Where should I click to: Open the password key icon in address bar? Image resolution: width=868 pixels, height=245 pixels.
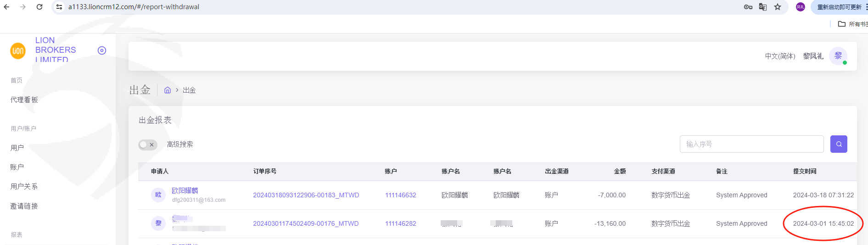(x=748, y=7)
